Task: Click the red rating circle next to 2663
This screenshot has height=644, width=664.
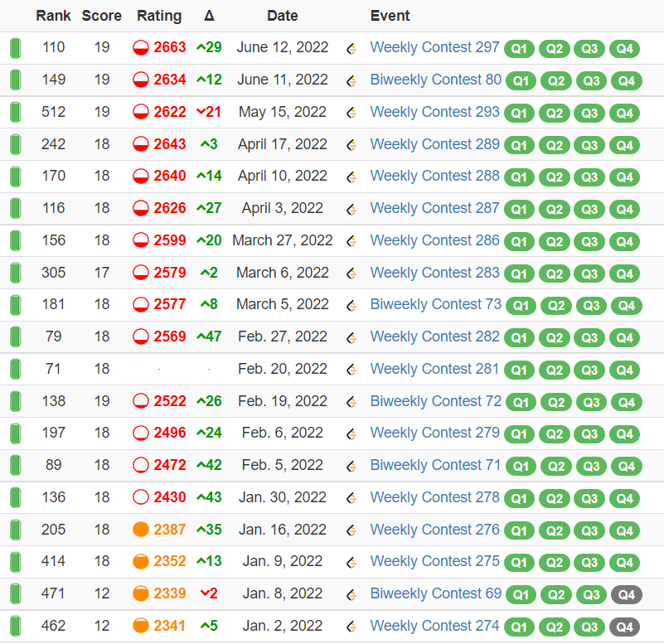Action: coord(141,48)
